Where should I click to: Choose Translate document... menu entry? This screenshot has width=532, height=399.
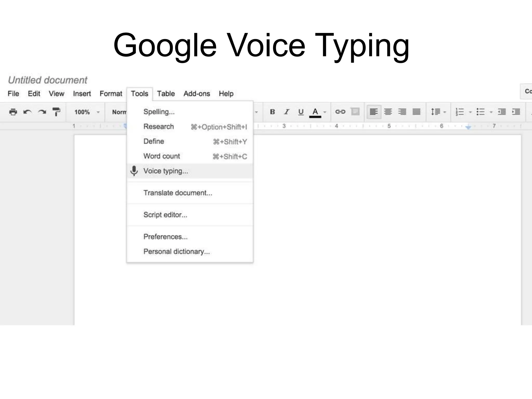click(190, 193)
